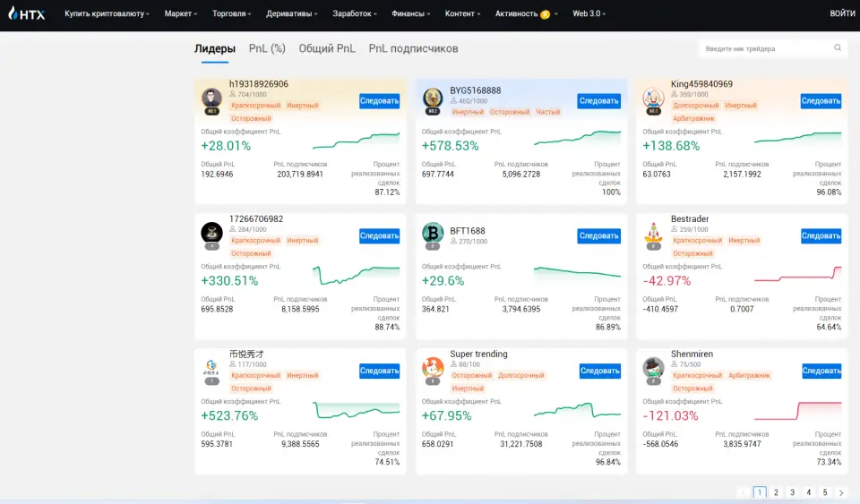
Task: Open Super trending avatar
Action: 433,368
